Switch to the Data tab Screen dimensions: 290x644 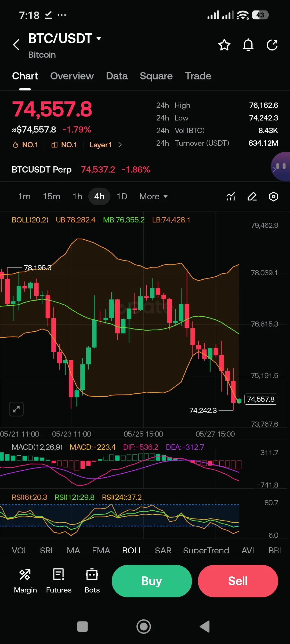click(117, 76)
